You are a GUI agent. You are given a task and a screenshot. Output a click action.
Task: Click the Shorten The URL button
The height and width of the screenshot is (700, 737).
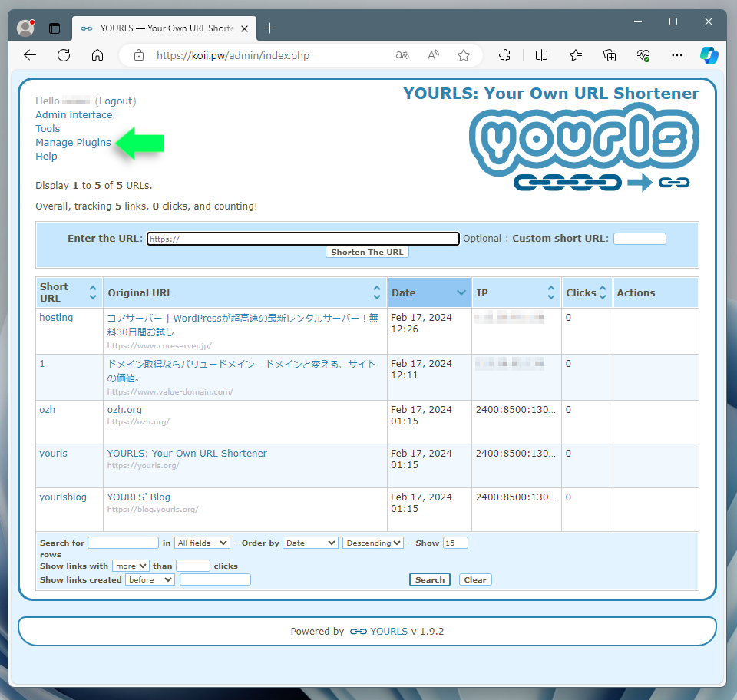click(x=367, y=252)
